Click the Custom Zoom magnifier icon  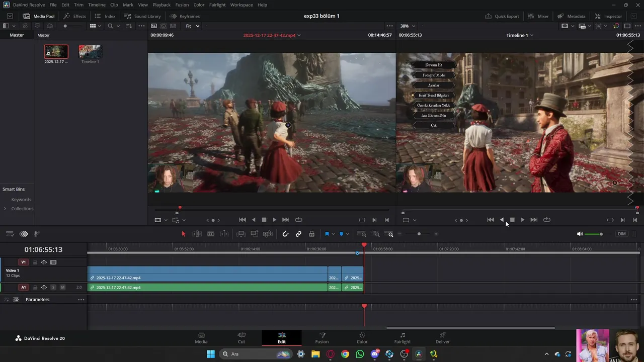point(388,234)
